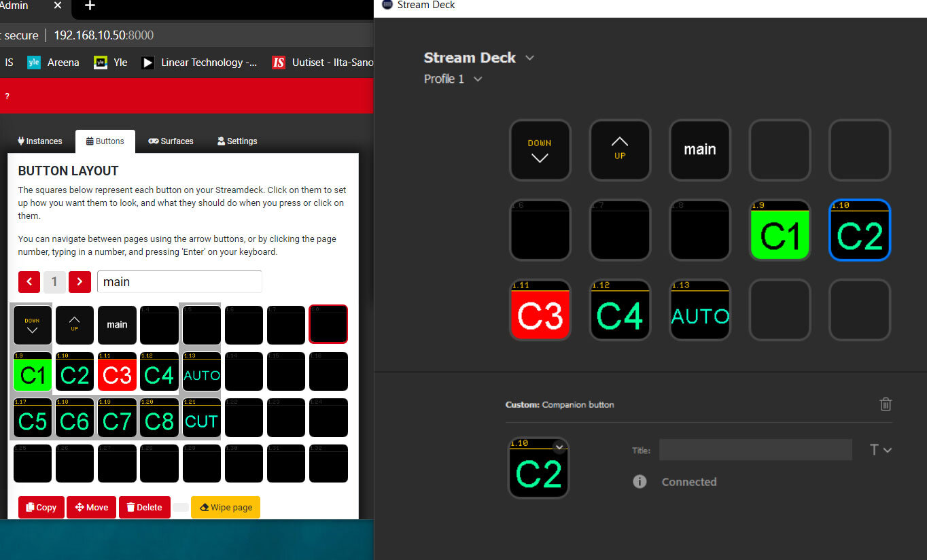Switch to the Surfaces tab
Image resolution: width=927 pixels, height=560 pixels.
click(171, 141)
